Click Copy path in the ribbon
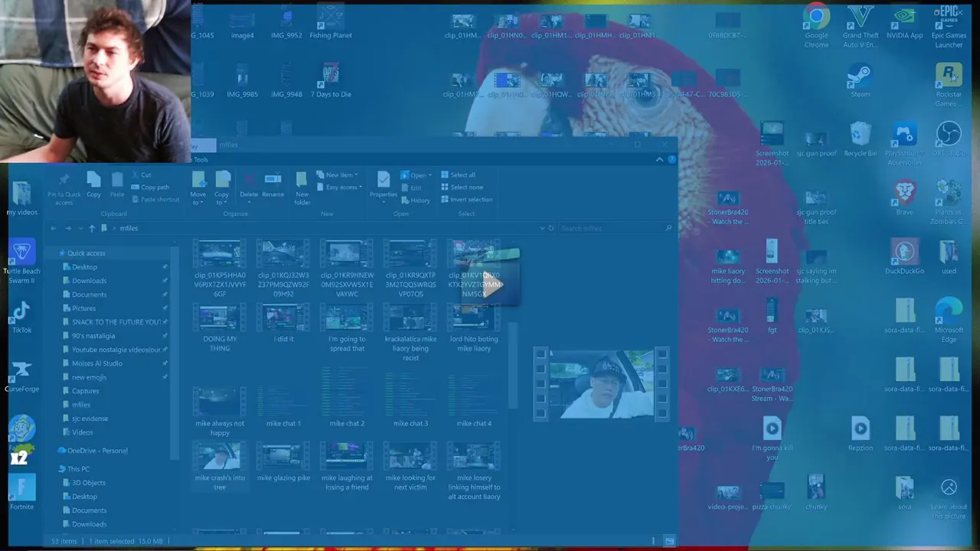 [x=150, y=187]
